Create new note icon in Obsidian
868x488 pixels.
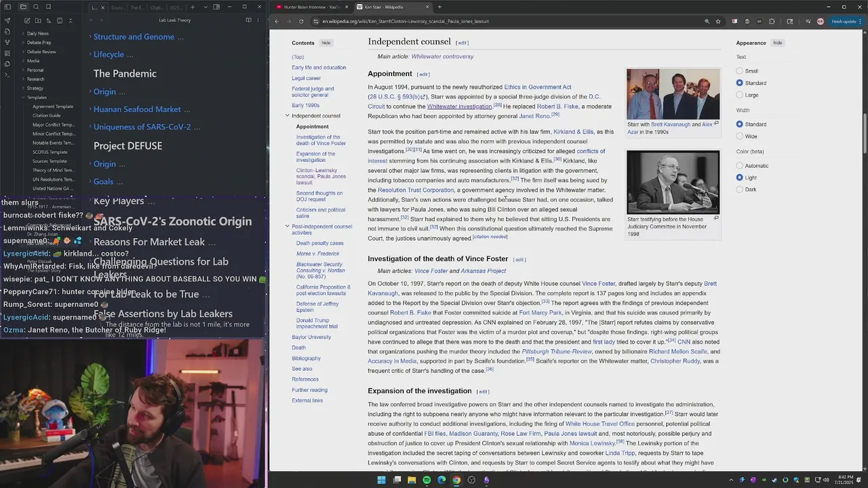pyautogui.click(x=27, y=20)
